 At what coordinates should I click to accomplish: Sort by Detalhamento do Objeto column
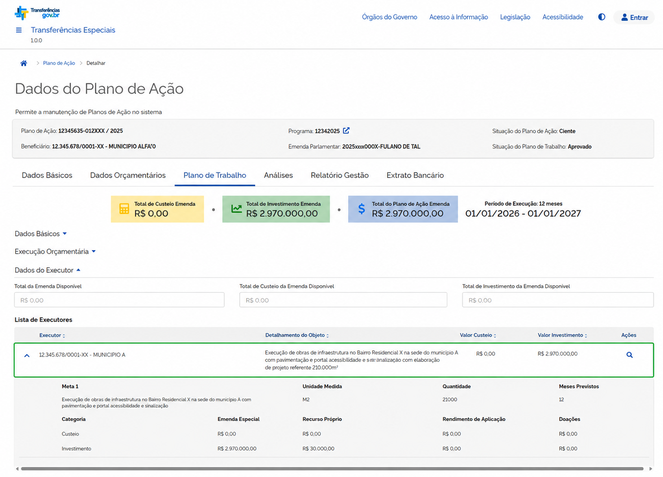click(x=297, y=335)
